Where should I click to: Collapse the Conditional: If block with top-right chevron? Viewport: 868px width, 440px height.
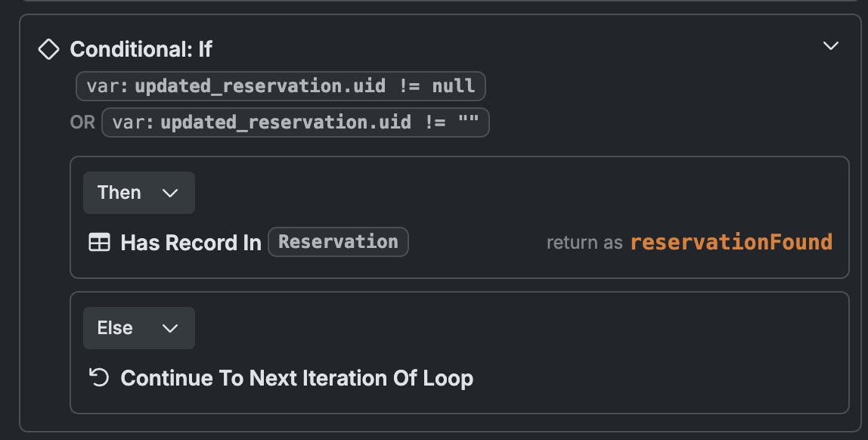[x=830, y=46]
